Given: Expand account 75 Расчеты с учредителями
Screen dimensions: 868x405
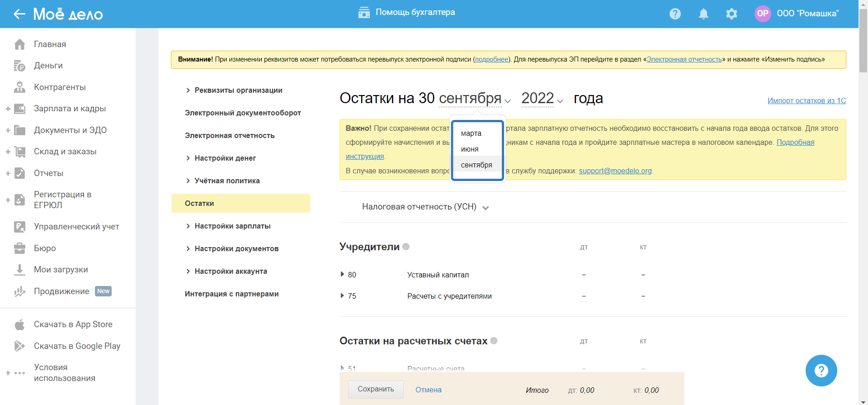Looking at the screenshot, I should (342, 295).
